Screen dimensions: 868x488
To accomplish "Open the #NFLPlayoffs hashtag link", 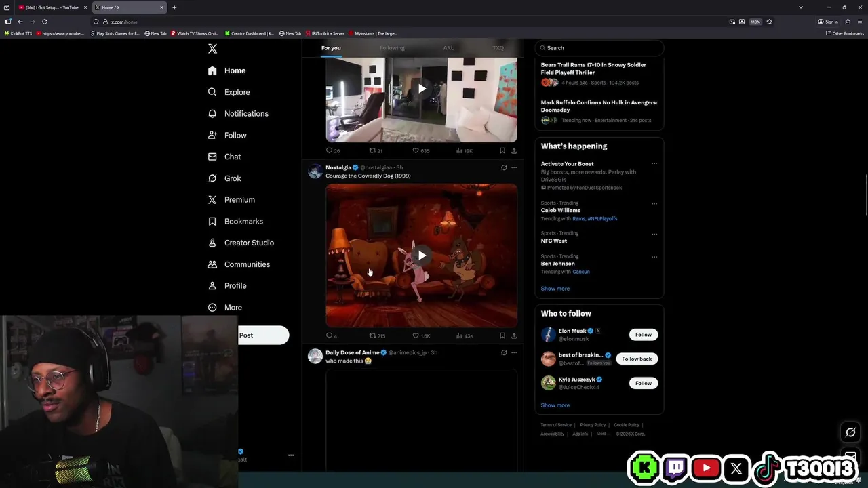I will tap(602, 219).
